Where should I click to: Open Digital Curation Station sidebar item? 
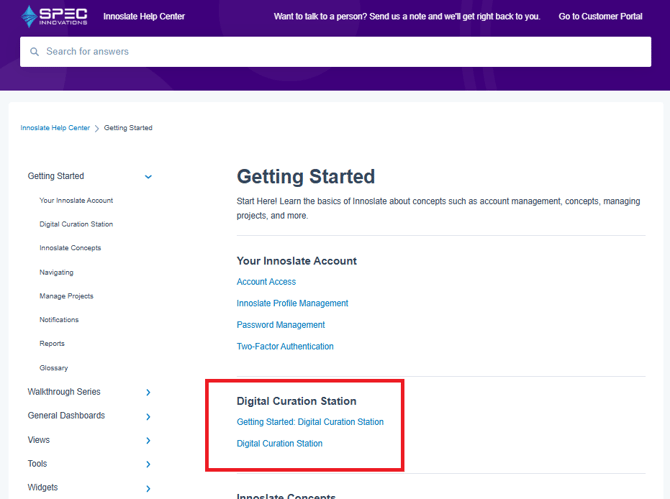tap(76, 224)
